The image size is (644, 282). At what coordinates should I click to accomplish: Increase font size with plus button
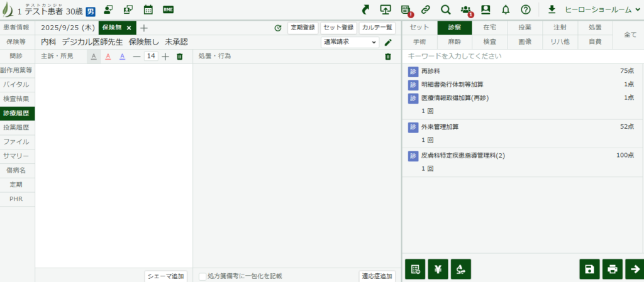(x=165, y=57)
